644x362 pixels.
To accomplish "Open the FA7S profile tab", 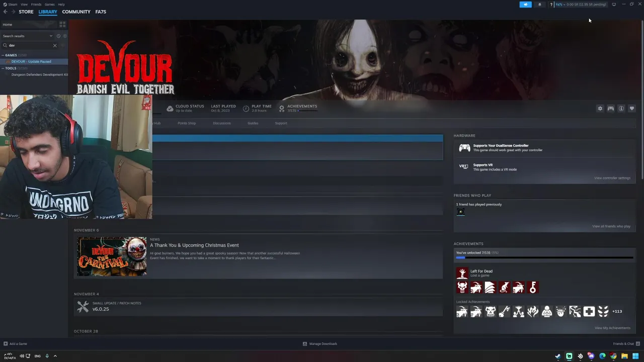I will (x=101, y=12).
